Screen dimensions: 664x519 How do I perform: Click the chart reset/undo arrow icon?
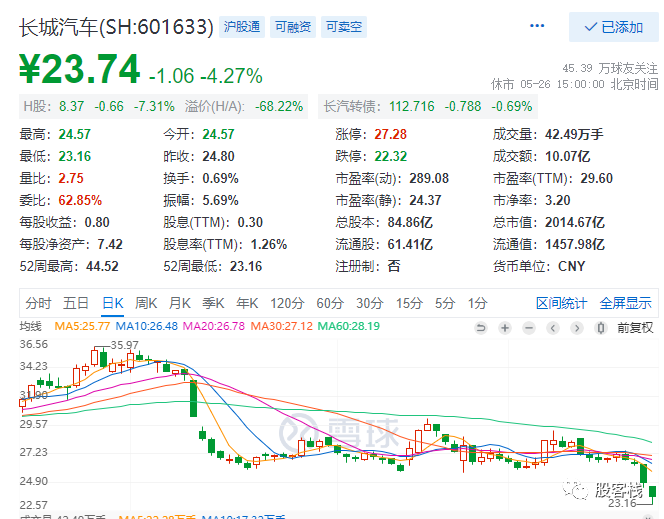click(x=481, y=328)
